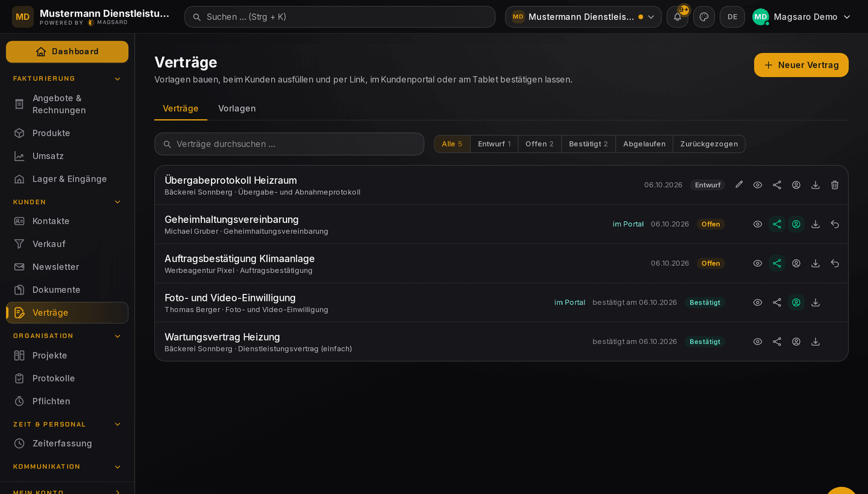This screenshot has width=868, height=494.
Task: Download Wartungsvertrag Heizung
Action: 815,342
